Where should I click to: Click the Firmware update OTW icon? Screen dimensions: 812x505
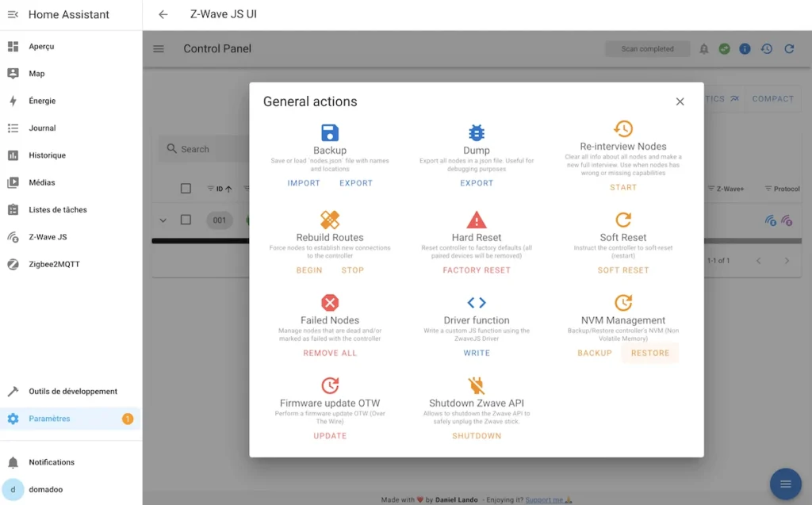pos(330,385)
